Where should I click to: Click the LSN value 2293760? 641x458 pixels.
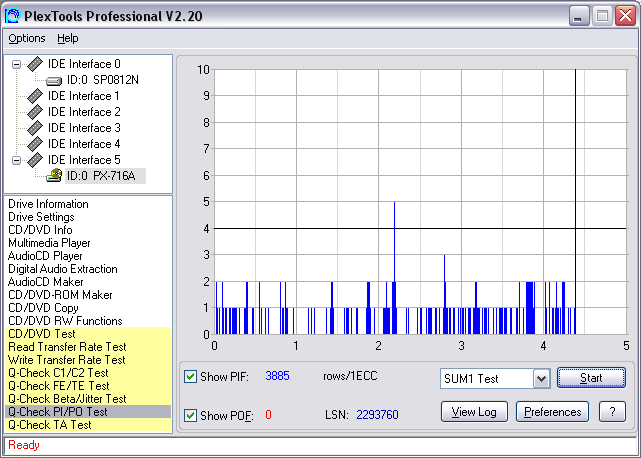377,415
